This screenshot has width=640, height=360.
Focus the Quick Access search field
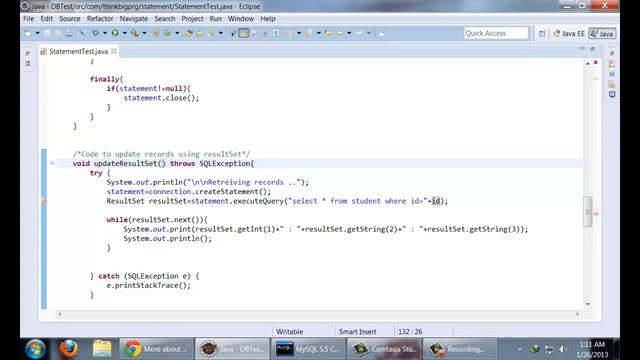tap(496, 33)
